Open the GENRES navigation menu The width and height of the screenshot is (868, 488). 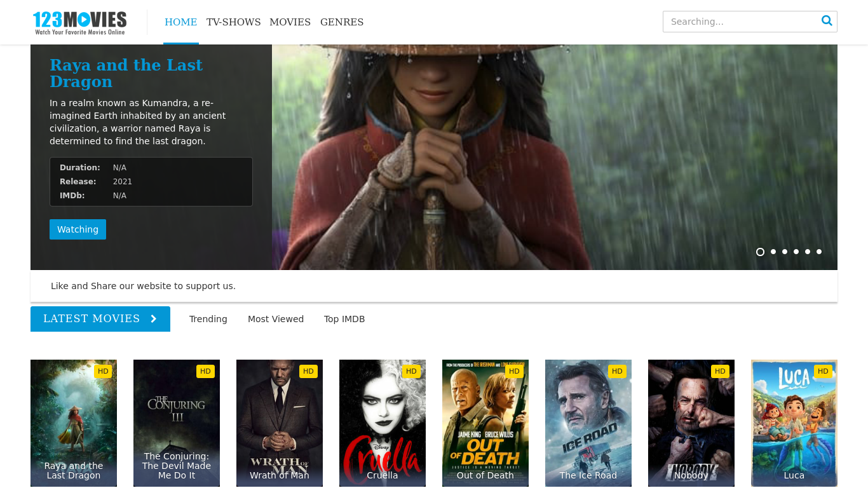point(342,22)
